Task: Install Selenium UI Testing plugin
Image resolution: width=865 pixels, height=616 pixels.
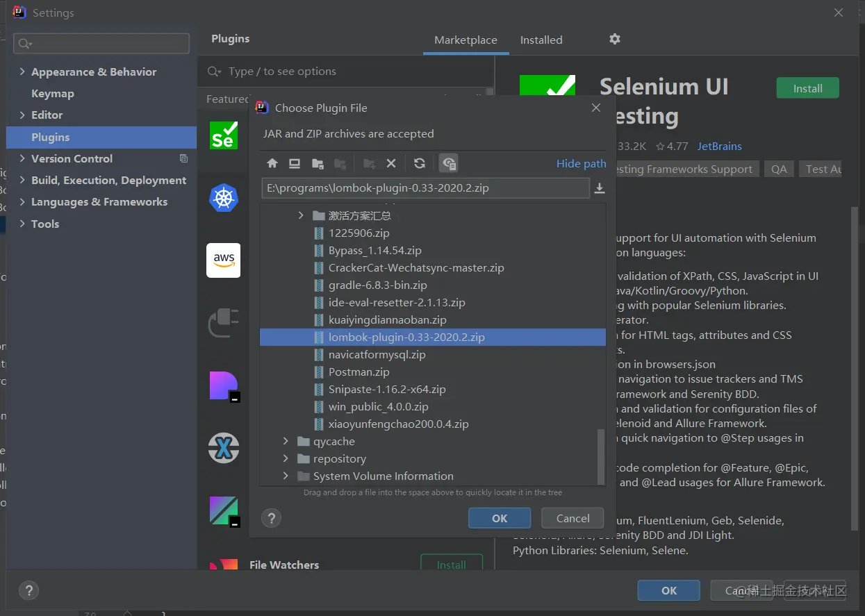Action: point(807,88)
